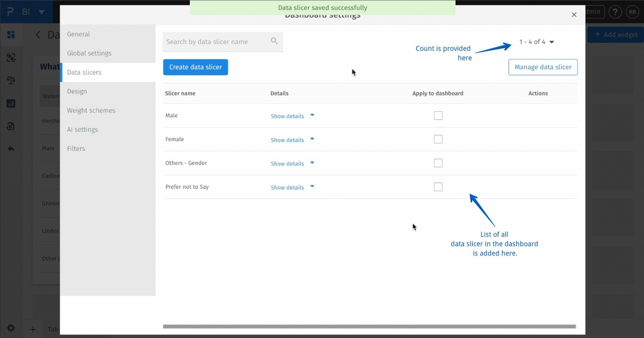Select the scan widget icon in left sidebar
Viewport: 644px width, 338px height.
(11, 57)
